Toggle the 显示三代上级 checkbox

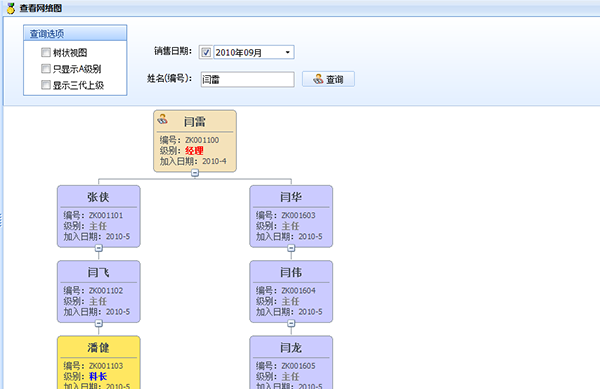pos(46,85)
